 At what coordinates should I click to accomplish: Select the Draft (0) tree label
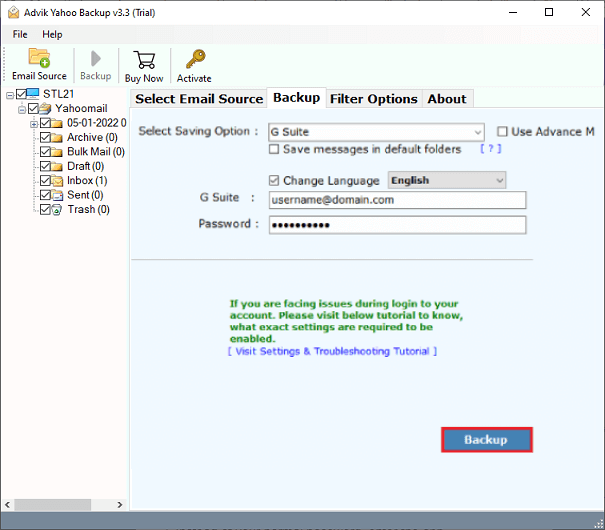85,166
